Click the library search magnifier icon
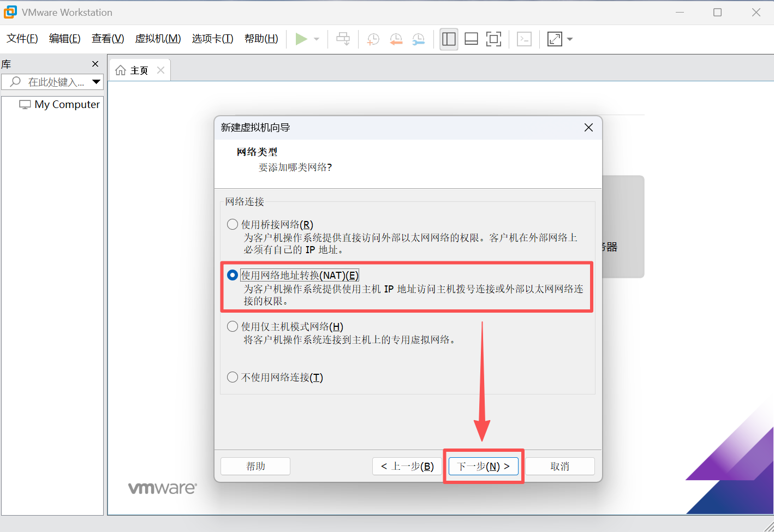 15,82
